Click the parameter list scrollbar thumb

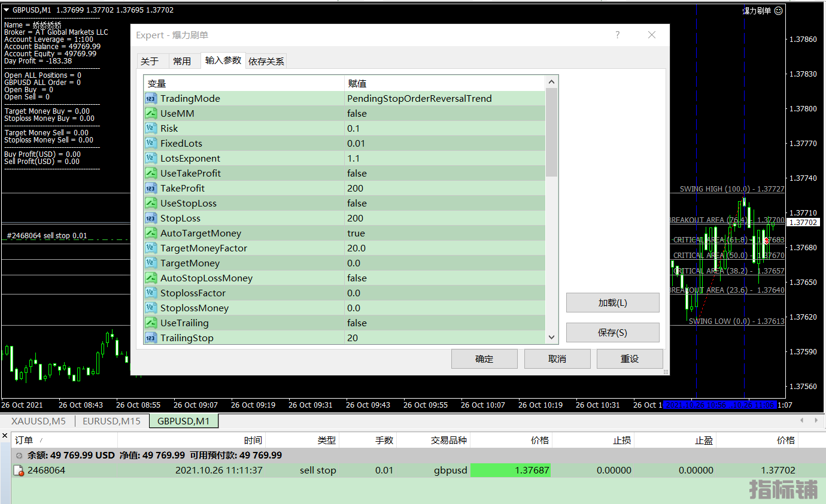click(552, 132)
